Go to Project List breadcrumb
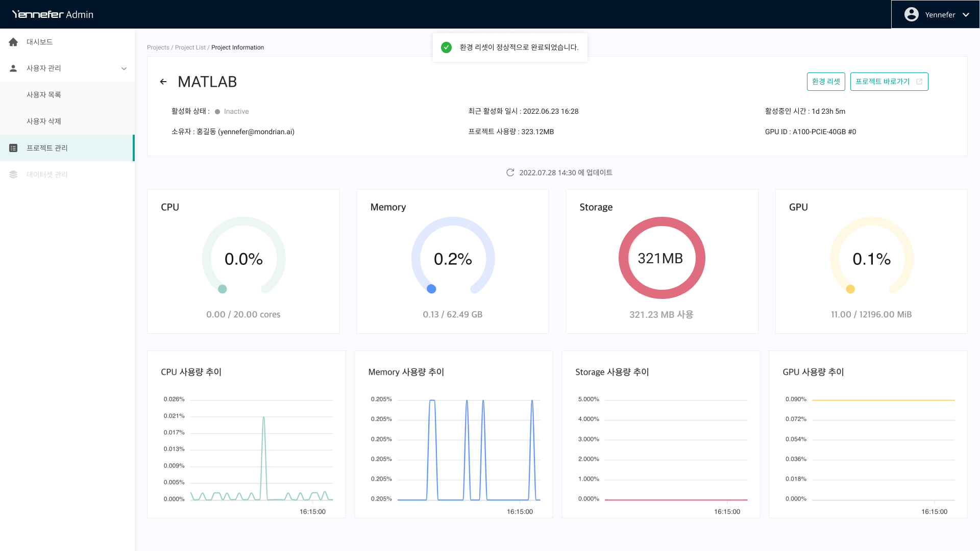 click(190, 47)
